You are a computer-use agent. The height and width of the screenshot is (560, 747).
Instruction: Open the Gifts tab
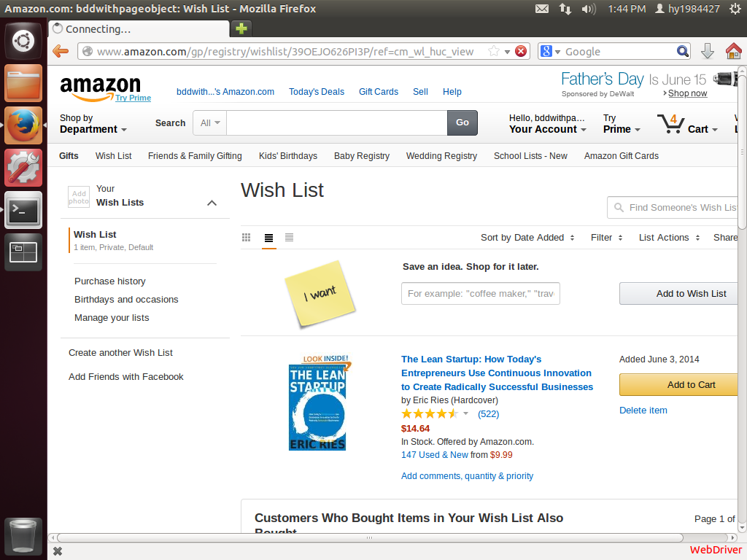click(69, 156)
